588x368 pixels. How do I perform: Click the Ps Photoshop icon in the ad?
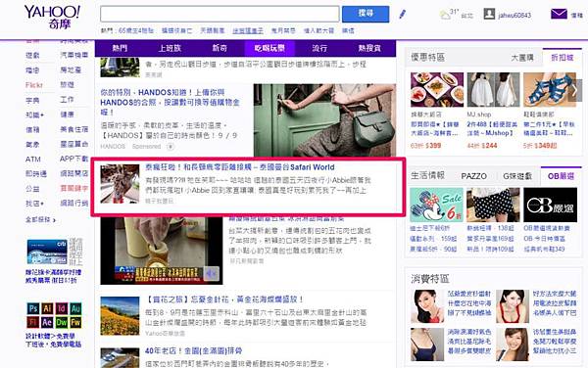point(33,308)
